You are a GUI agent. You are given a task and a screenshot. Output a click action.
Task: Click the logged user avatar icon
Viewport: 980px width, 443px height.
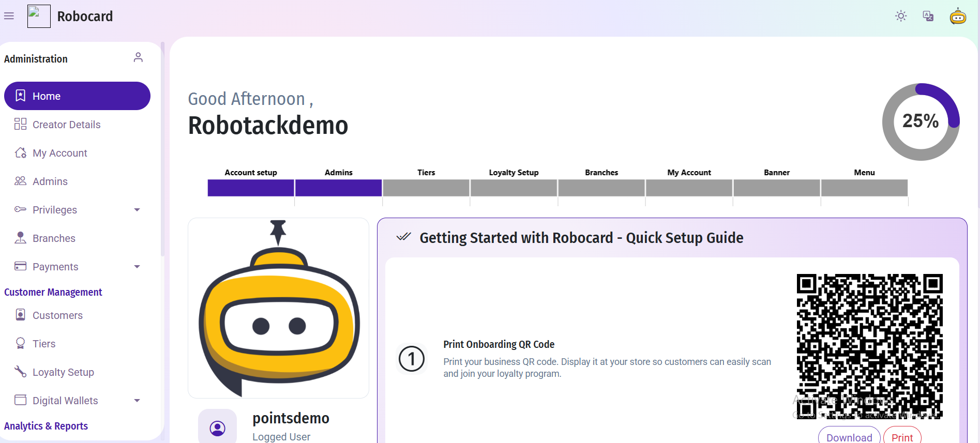218,428
